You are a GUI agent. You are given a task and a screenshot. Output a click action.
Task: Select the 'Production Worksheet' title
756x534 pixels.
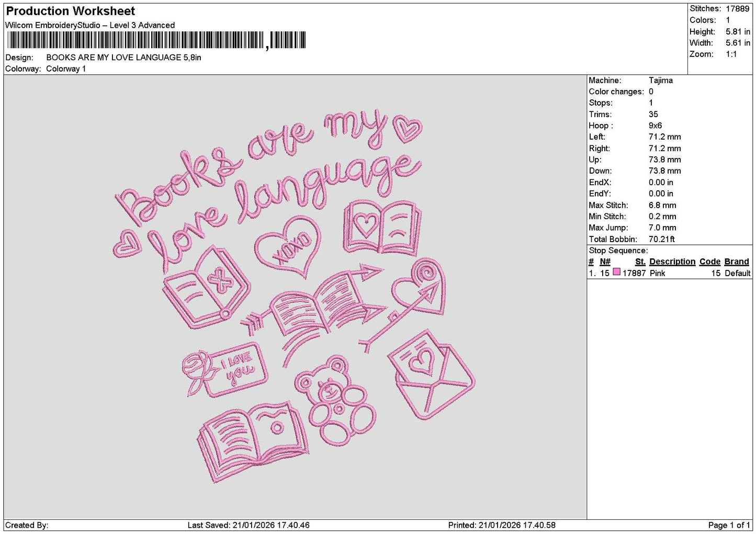click(x=70, y=11)
